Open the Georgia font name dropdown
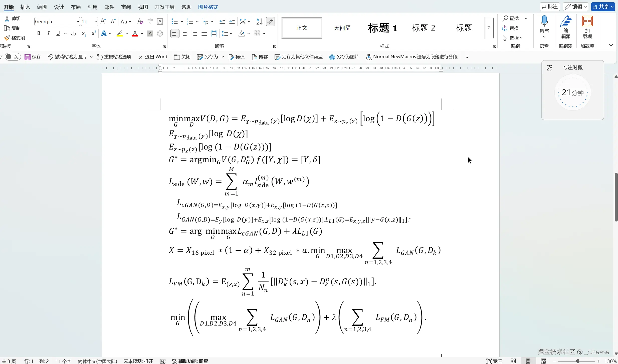The height and width of the screenshot is (364, 618). click(78, 22)
